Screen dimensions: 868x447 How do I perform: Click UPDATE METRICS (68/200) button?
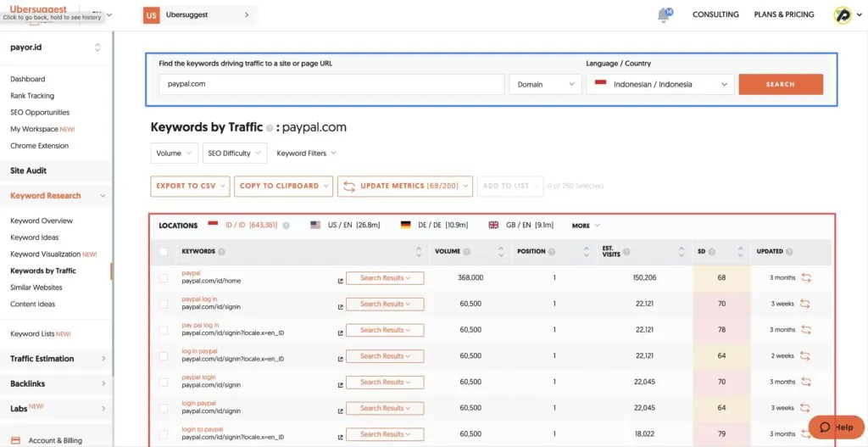pyautogui.click(x=404, y=186)
